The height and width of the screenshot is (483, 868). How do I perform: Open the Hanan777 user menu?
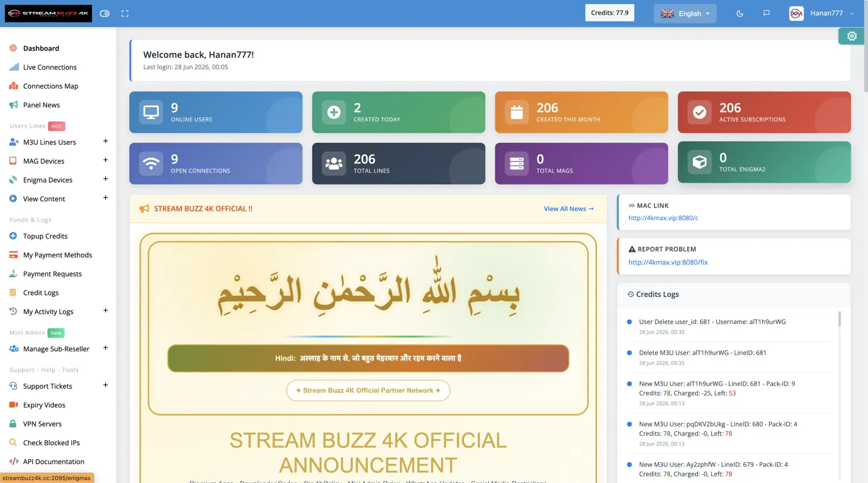822,13
